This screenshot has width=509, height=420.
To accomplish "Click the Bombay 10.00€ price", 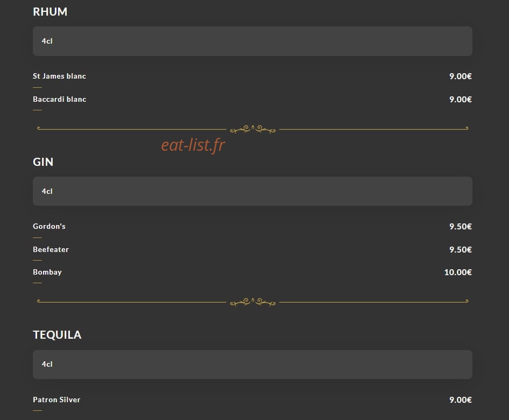I will (458, 272).
